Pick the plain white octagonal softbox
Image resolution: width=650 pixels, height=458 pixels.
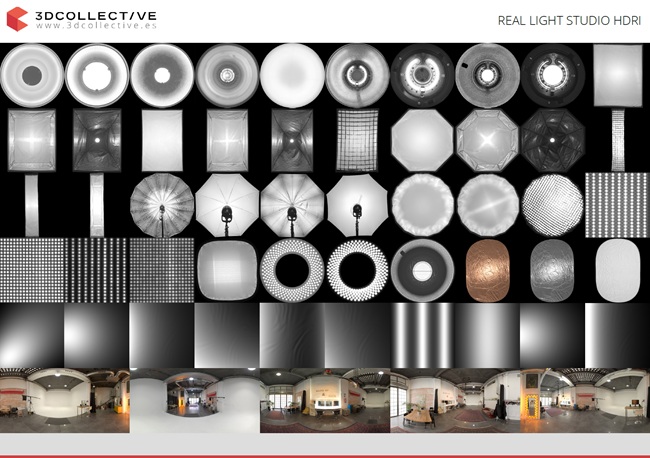422,140
